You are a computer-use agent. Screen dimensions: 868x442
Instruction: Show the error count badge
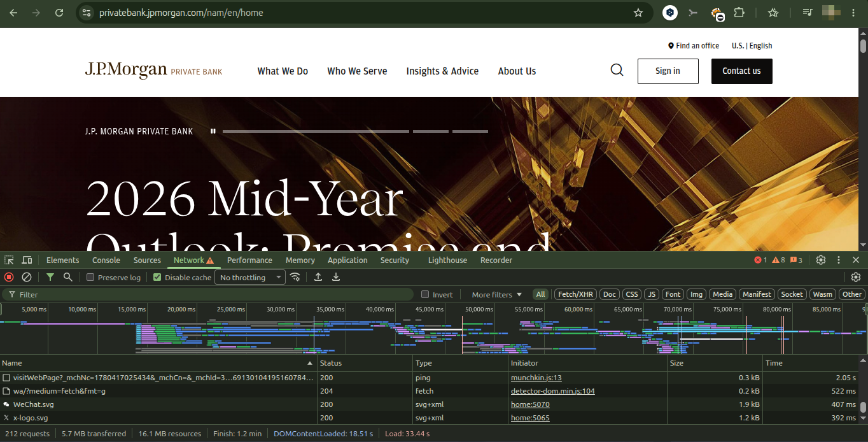[760, 260]
